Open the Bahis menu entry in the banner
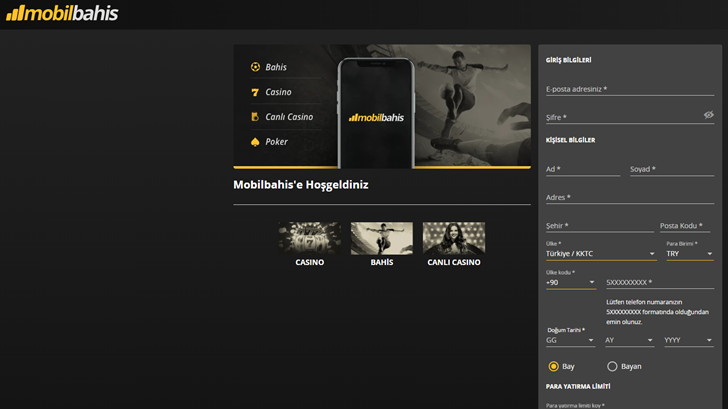The width and height of the screenshot is (728, 409). [276, 67]
